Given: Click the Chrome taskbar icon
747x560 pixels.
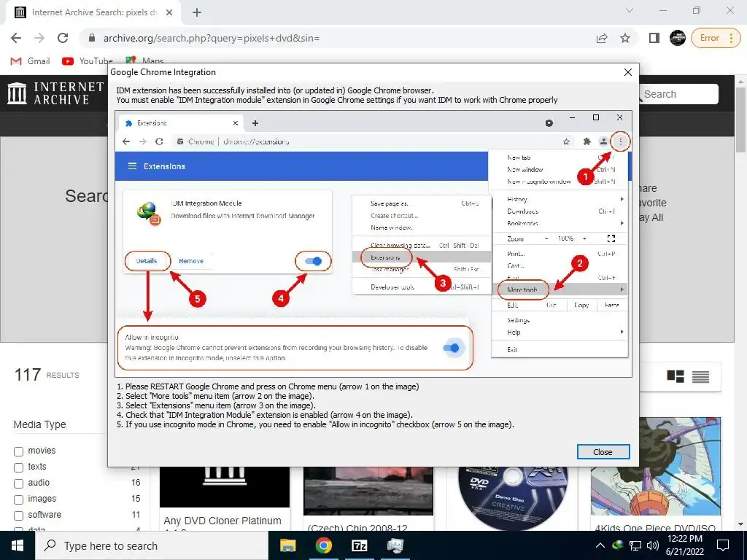Looking at the screenshot, I should pos(323,545).
